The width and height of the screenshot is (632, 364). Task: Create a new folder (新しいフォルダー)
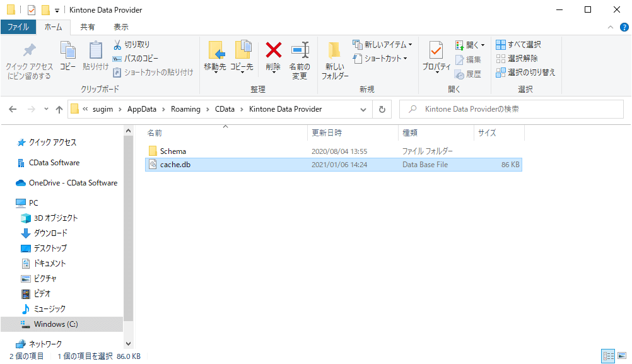point(334,61)
